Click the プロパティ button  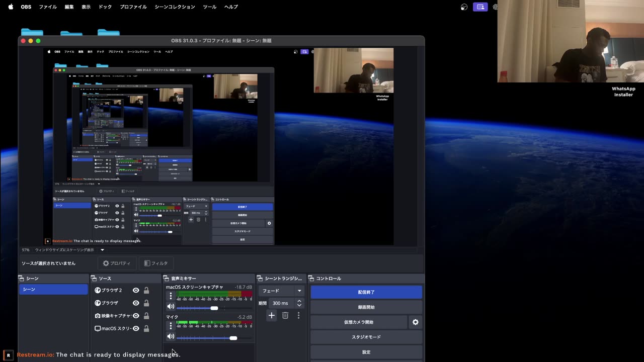coord(117,263)
